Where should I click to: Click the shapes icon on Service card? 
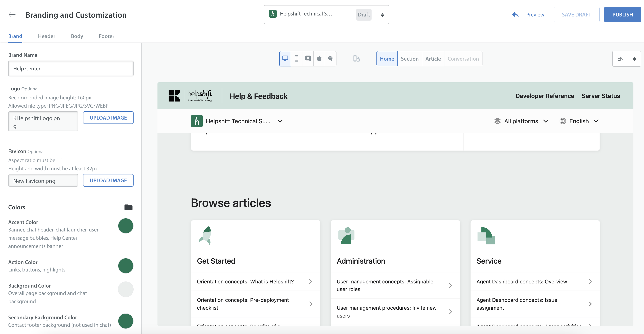click(x=486, y=236)
